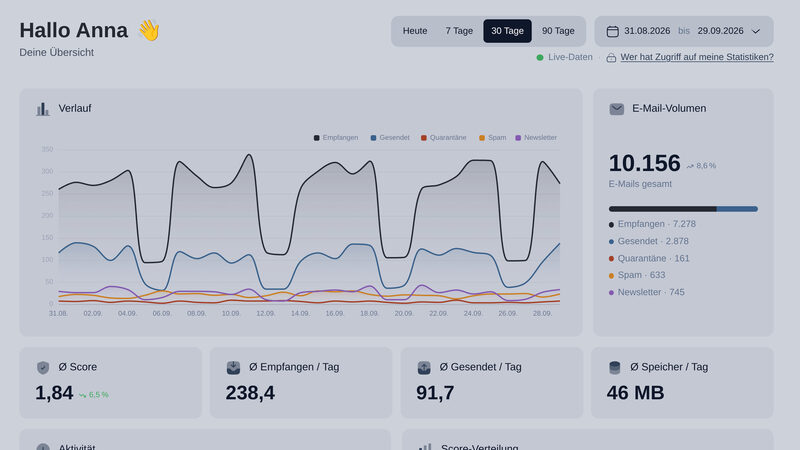800x450 pixels.
Task: Click the red dot beside Quarantäne · 161
Action: [x=611, y=259]
